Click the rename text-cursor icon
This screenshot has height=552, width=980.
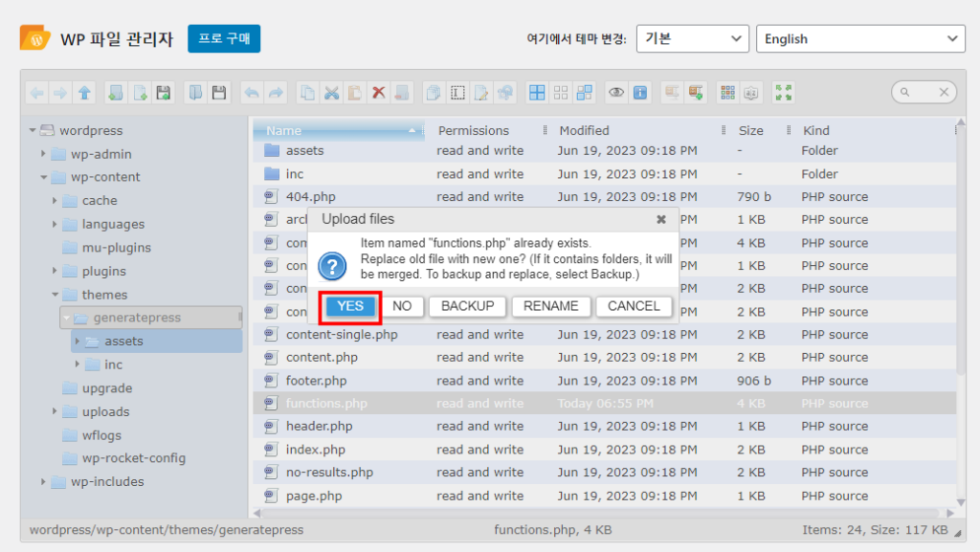(x=457, y=93)
